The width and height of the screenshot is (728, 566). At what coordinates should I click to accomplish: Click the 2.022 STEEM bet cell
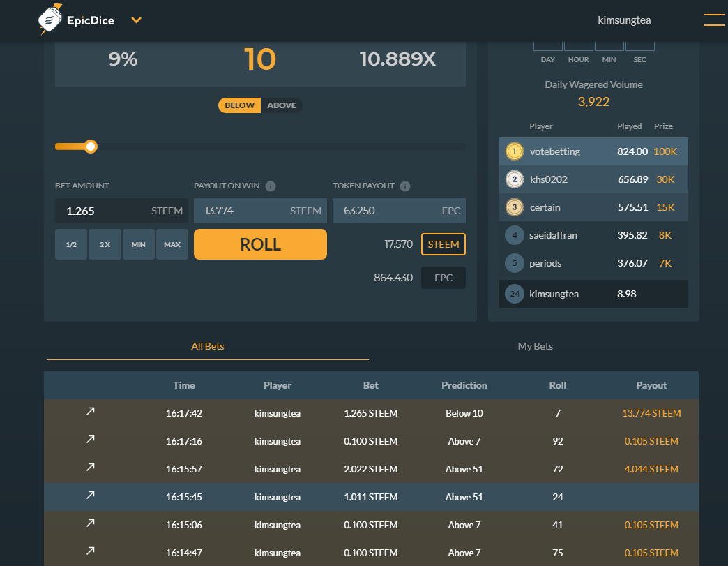pos(370,469)
